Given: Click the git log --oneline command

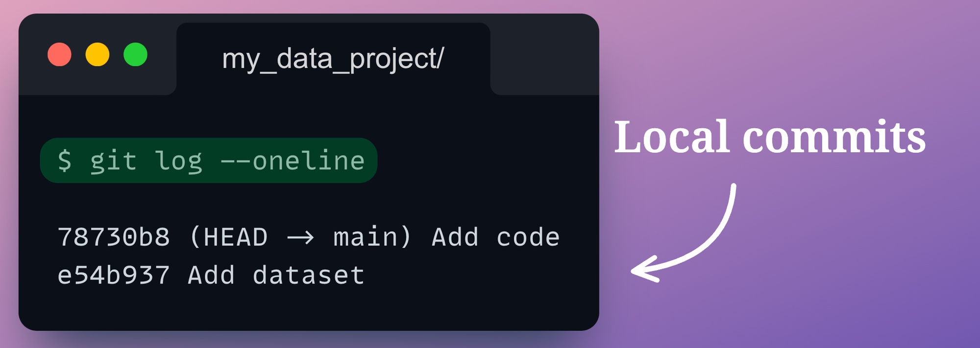Looking at the screenshot, I should click(x=228, y=161).
